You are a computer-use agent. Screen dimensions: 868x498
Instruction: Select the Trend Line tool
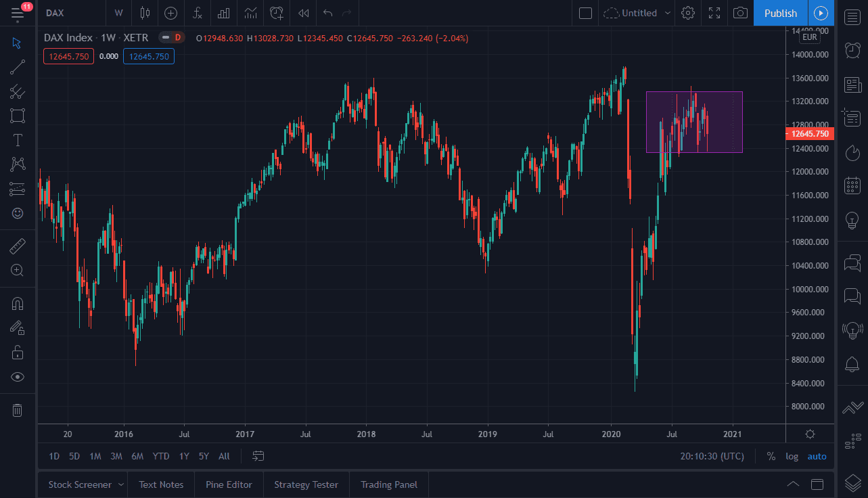pos(18,66)
